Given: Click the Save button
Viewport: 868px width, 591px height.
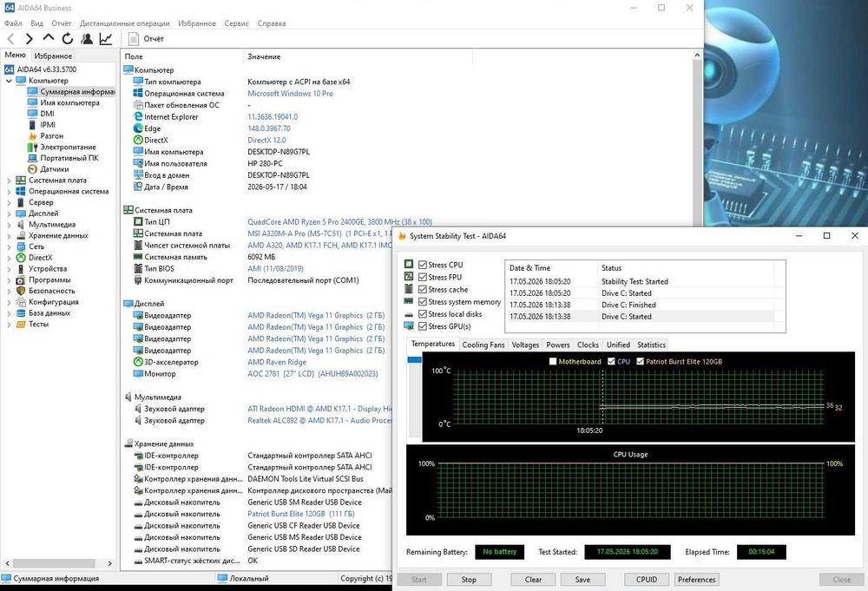Looking at the screenshot, I should point(582,580).
